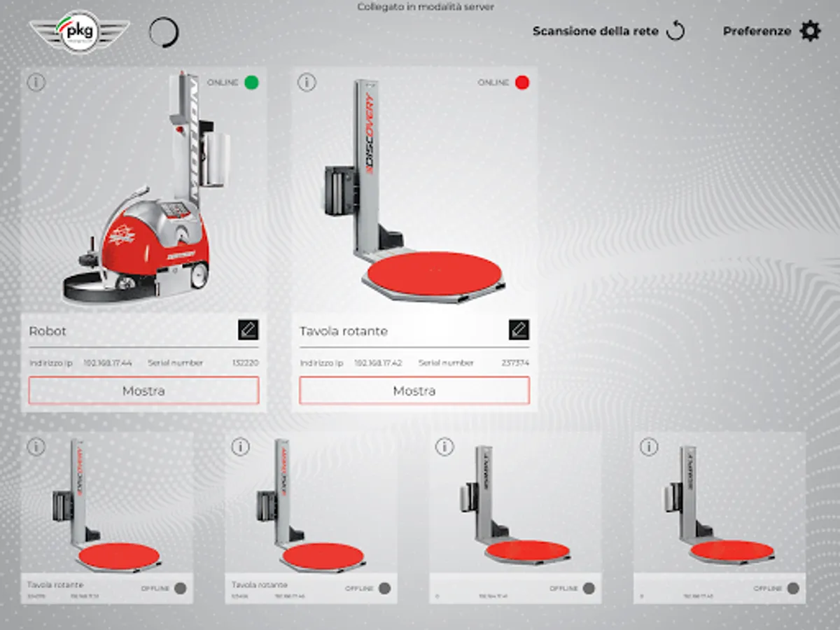The width and height of the screenshot is (840, 630).
Task: Edit the online Tavola rotante name
Action: 519,330
